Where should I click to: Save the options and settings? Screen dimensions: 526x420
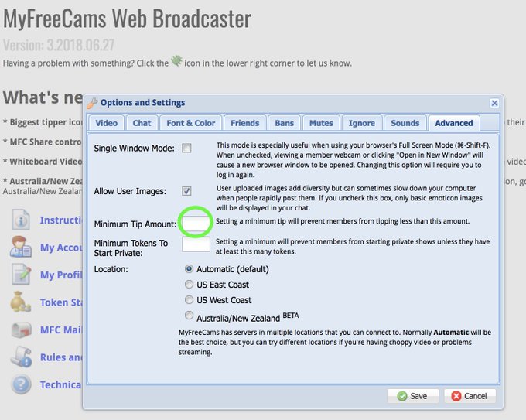[x=413, y=396]
